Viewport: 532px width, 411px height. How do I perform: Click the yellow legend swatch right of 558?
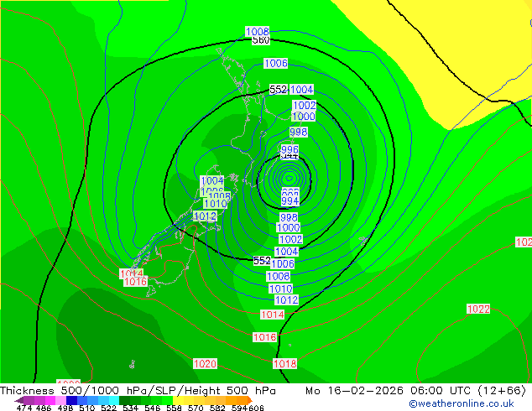point(178,400)
